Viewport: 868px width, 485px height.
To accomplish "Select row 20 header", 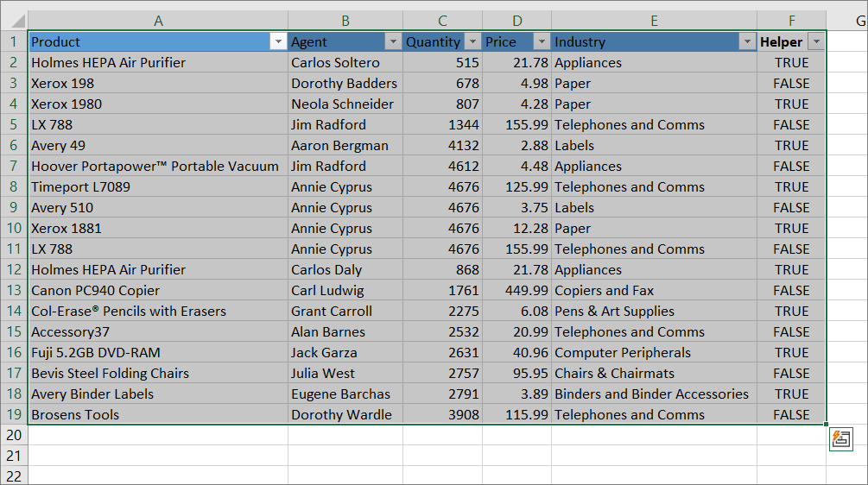I will 14,435.
